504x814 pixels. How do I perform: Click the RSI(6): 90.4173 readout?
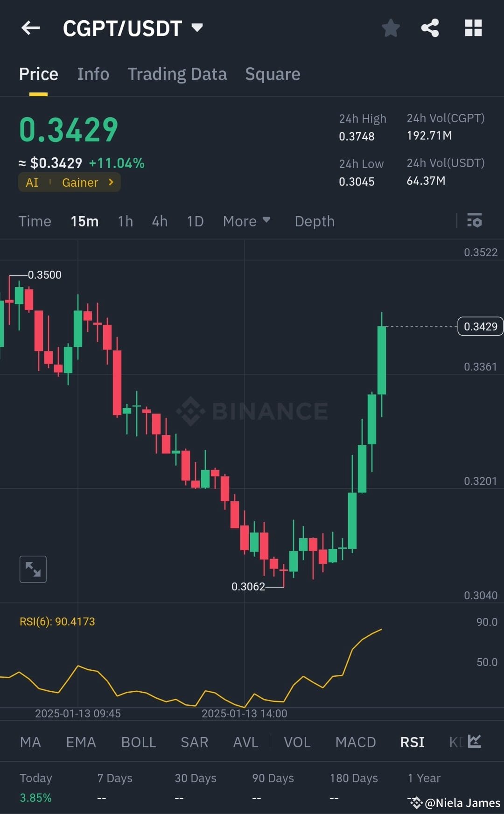(57, 622)
